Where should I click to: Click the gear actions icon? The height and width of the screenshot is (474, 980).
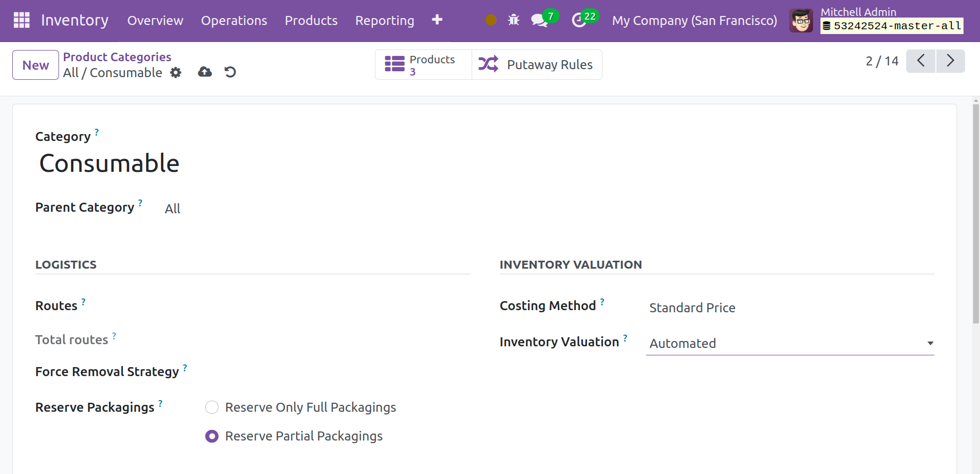pos(175,72)
